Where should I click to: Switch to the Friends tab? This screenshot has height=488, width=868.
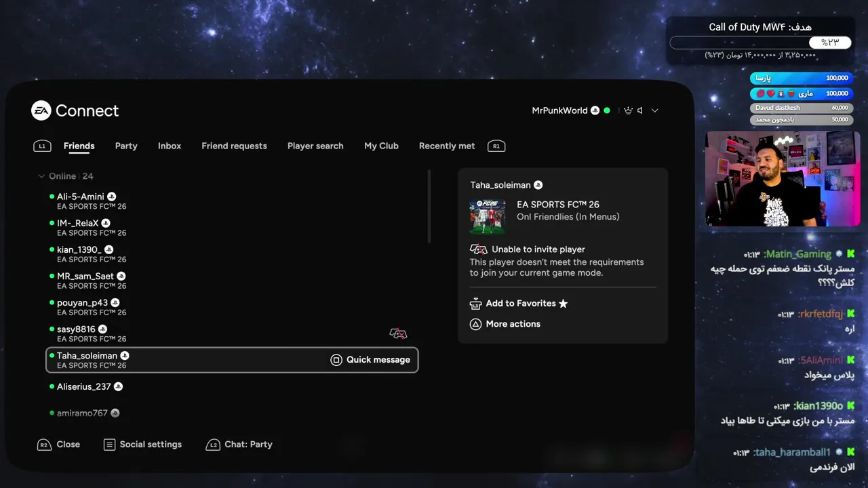(79, 146)
